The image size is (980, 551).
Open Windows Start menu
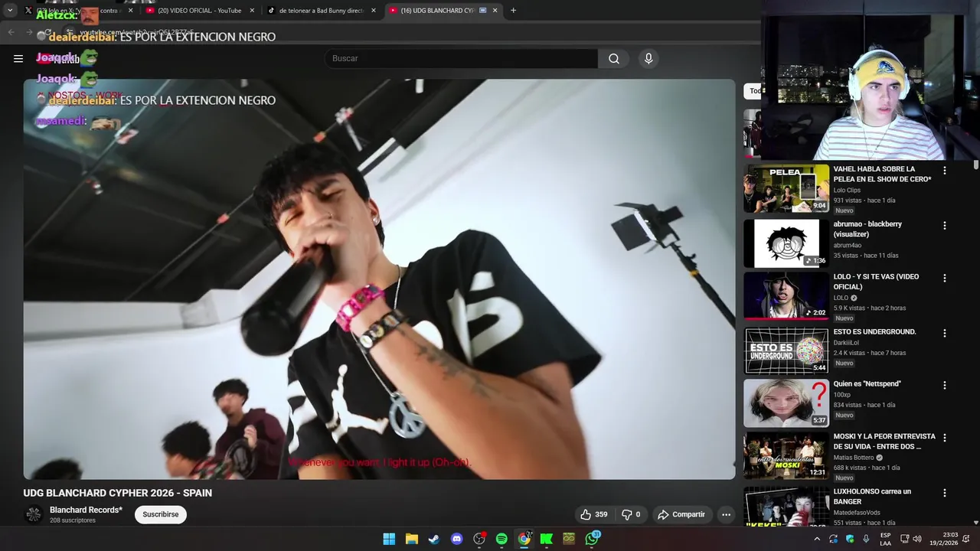pos(389,539)
